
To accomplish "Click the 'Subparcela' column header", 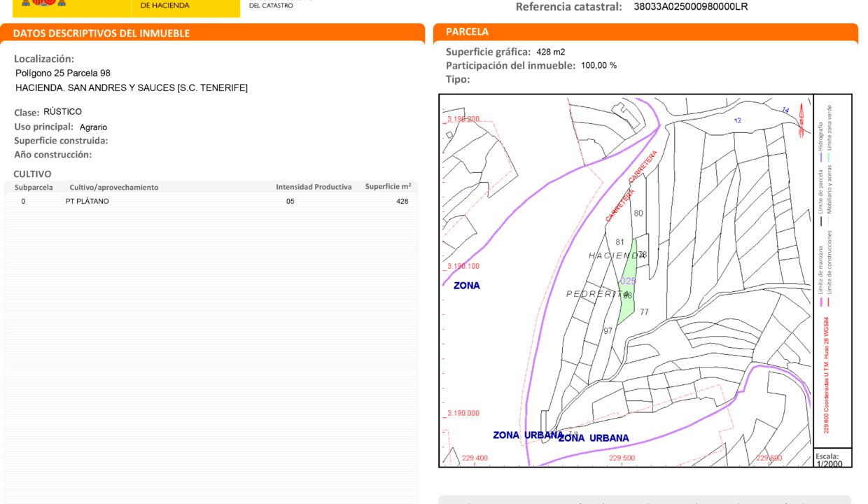I will (34, 187).
